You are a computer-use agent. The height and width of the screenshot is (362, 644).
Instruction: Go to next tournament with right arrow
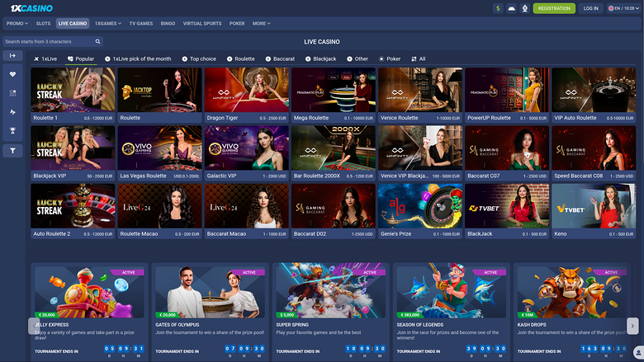click(632, 326)
